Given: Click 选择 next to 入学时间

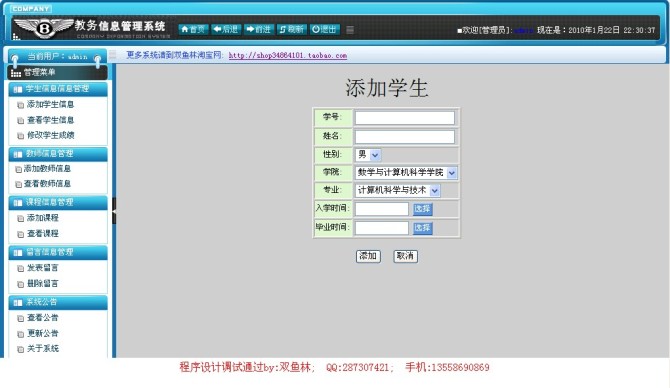Looking at the screenshot, I should pyautogui.click(x=422, y=209).
